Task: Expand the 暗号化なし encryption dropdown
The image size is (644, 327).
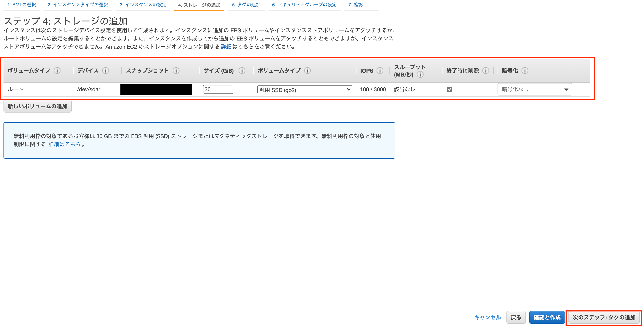Action: coord(535,89)
